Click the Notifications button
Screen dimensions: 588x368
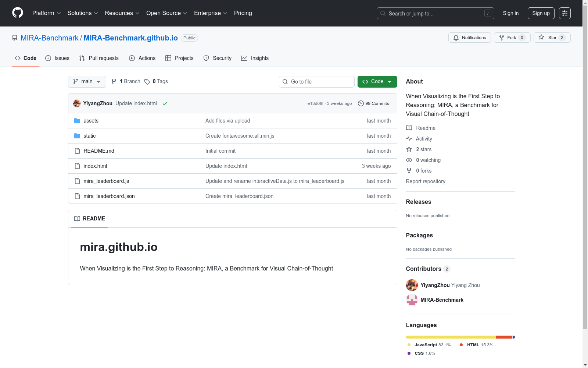tap(470, 38)
